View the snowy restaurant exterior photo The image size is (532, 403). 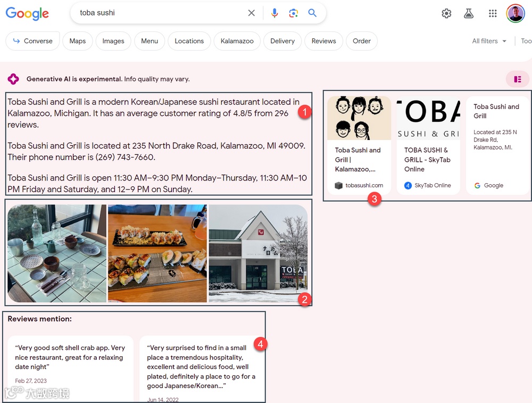pos(258,253)
